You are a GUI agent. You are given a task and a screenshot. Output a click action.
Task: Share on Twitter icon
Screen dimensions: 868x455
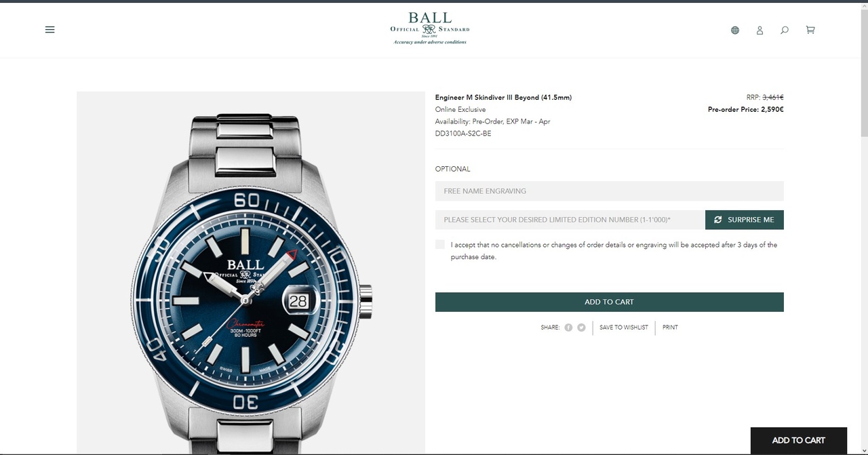tap(581, 328)
